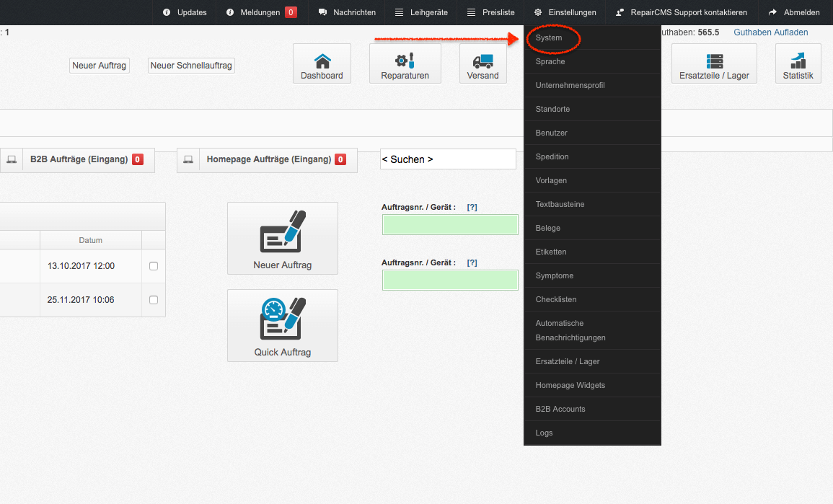Click the Updates label in top bar

click(192, 12)
